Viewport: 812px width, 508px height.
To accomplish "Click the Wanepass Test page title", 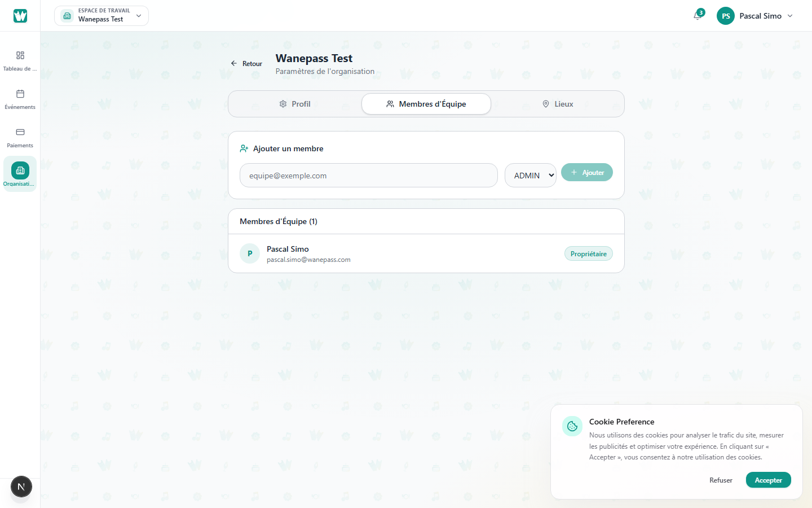I will tap(314, 58).
